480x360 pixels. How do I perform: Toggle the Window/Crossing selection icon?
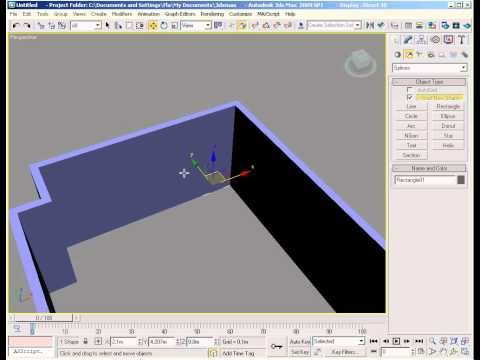[x=140, y=25]
